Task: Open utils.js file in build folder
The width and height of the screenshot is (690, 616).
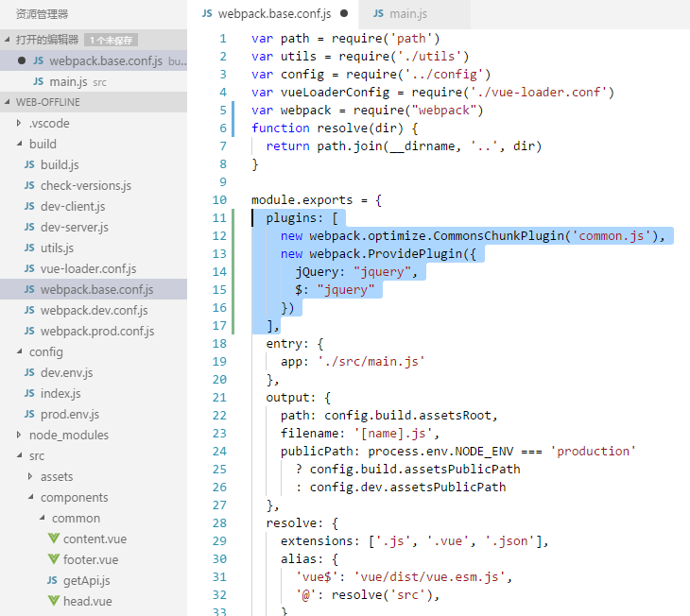Action: [94, 248]
